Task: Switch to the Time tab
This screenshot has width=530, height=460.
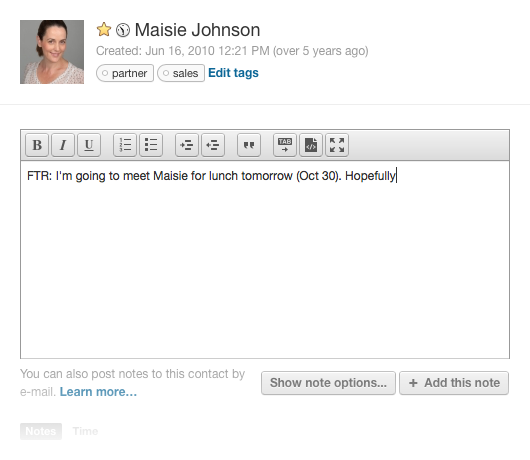Action: 85,431
